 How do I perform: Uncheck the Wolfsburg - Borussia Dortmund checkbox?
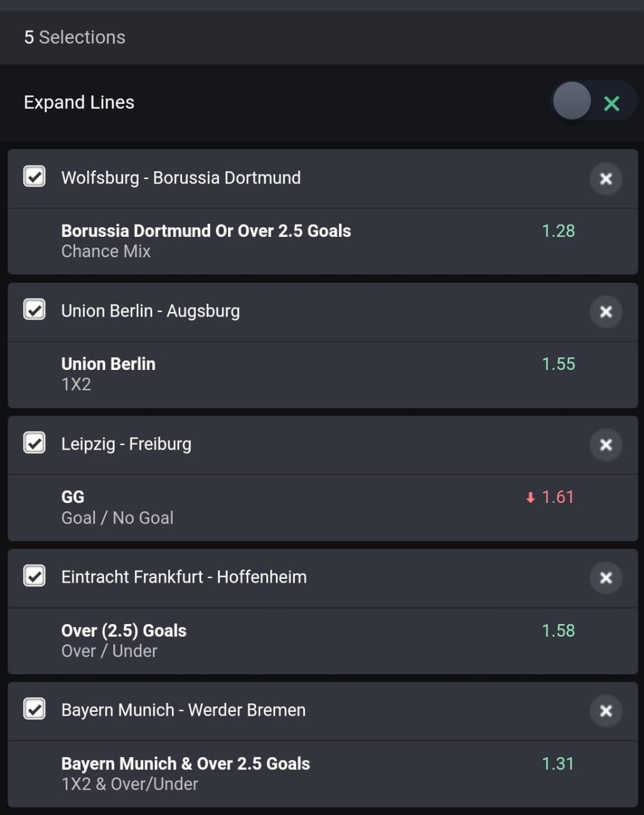point(34,176)
